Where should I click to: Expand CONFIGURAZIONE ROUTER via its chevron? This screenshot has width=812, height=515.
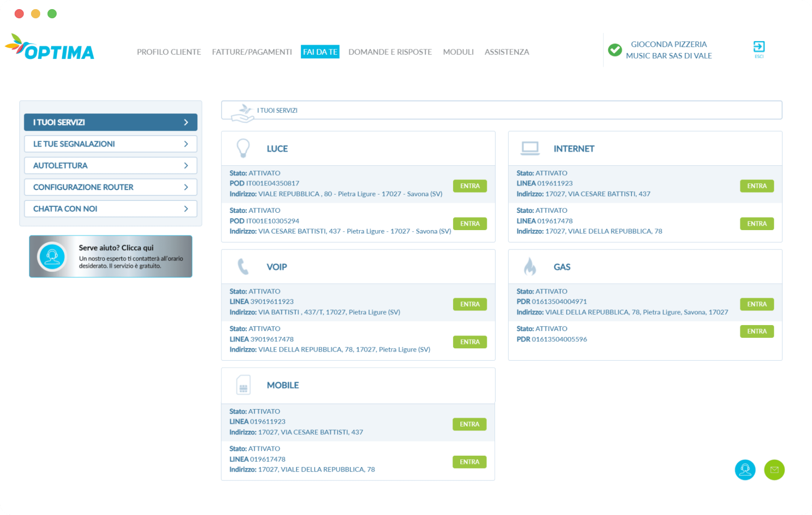[x=186, y=187]
